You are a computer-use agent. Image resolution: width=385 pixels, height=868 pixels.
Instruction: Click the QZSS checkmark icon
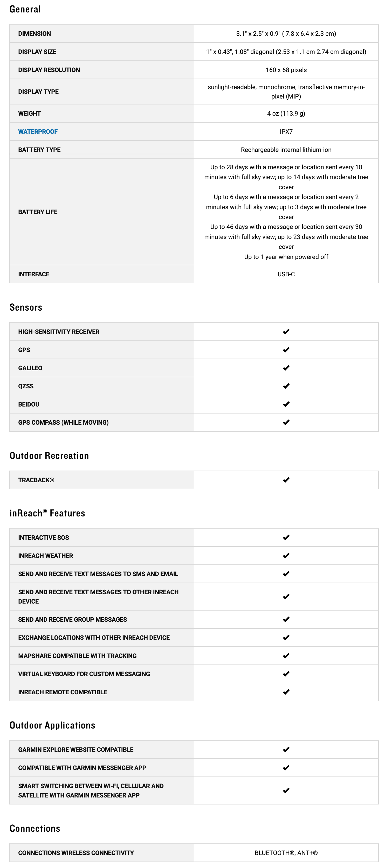286,386
